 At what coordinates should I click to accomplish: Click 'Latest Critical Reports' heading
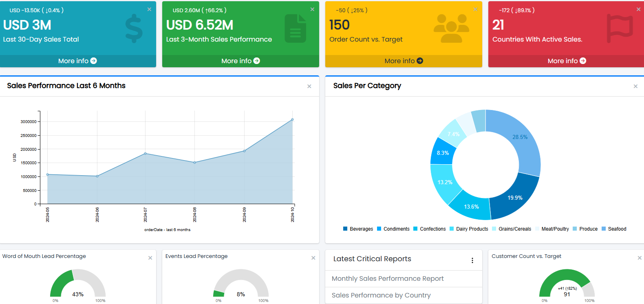point(372,259)
